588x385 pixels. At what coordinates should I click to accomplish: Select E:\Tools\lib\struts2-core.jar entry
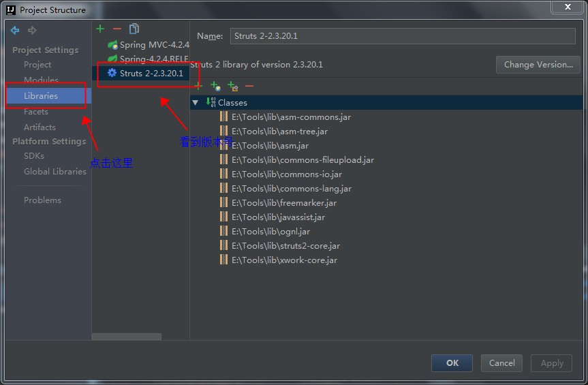285,245
